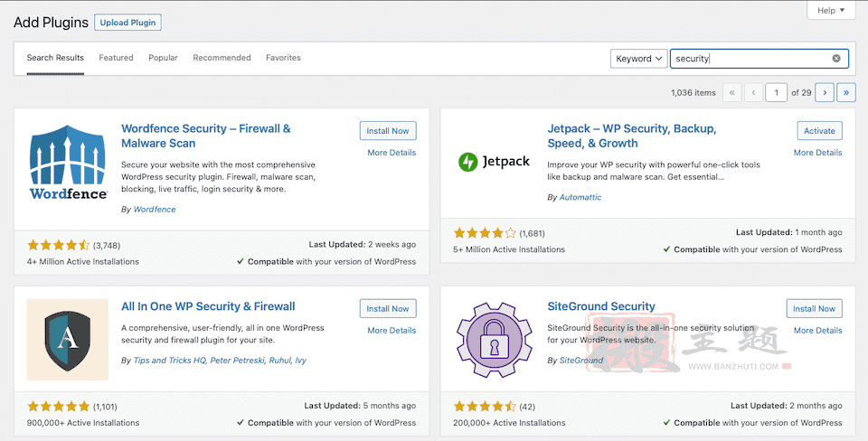Image resolution: width=868 pixels, height=441 pixels.
Task: Click the Wordfence star rating
Action: pos(58,245)
